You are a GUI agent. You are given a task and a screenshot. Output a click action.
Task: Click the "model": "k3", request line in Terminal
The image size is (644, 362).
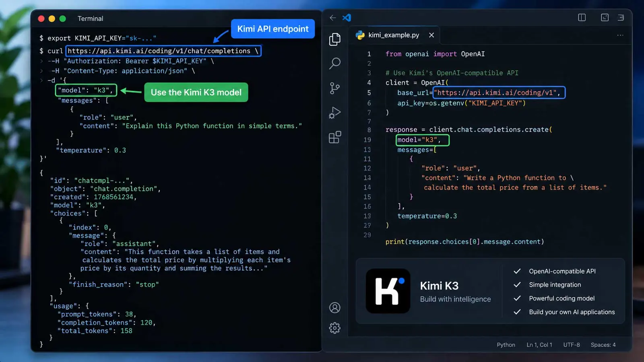point(86,90)
